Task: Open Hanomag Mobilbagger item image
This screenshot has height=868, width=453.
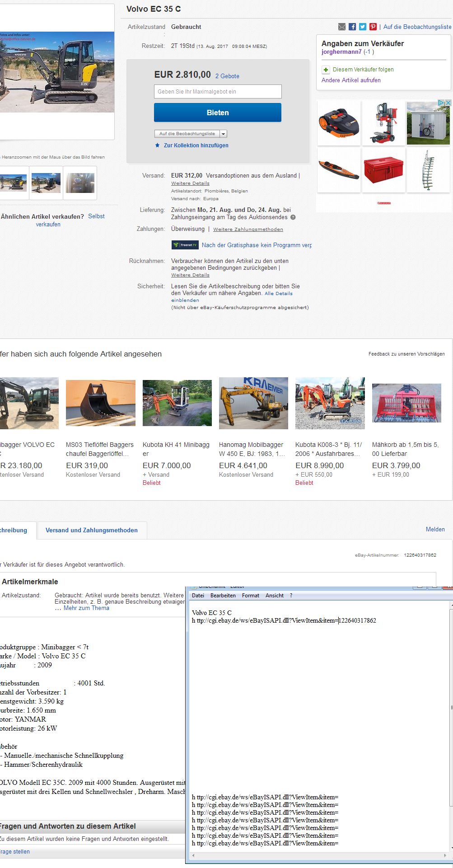Action: tap(253, 403)
